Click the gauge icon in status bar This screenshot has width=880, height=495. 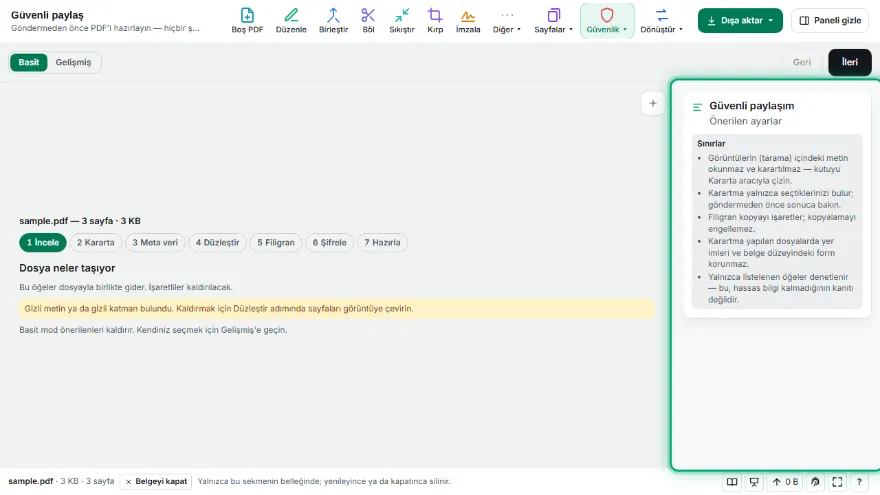[815, 482]
